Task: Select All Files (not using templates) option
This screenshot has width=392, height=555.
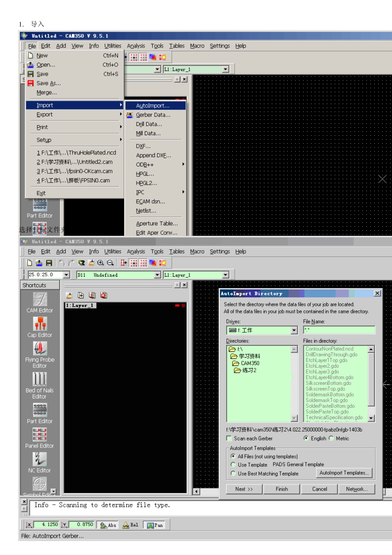Action: 233,456
